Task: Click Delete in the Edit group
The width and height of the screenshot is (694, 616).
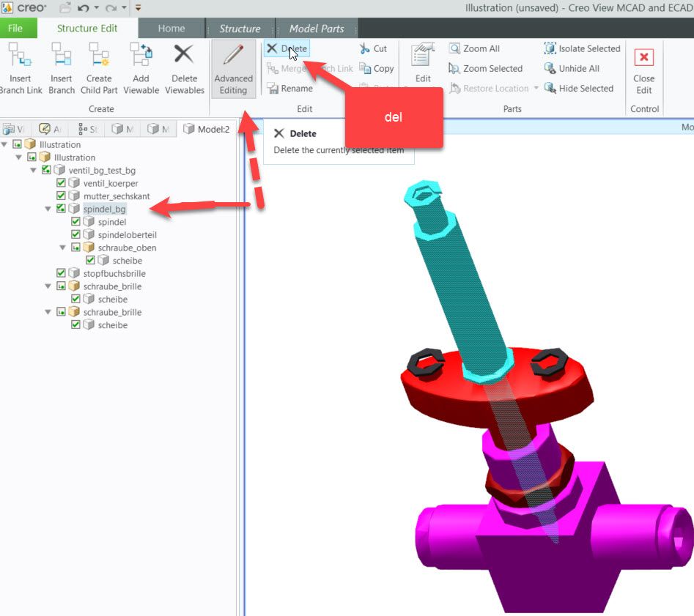Action: point(287,48)
